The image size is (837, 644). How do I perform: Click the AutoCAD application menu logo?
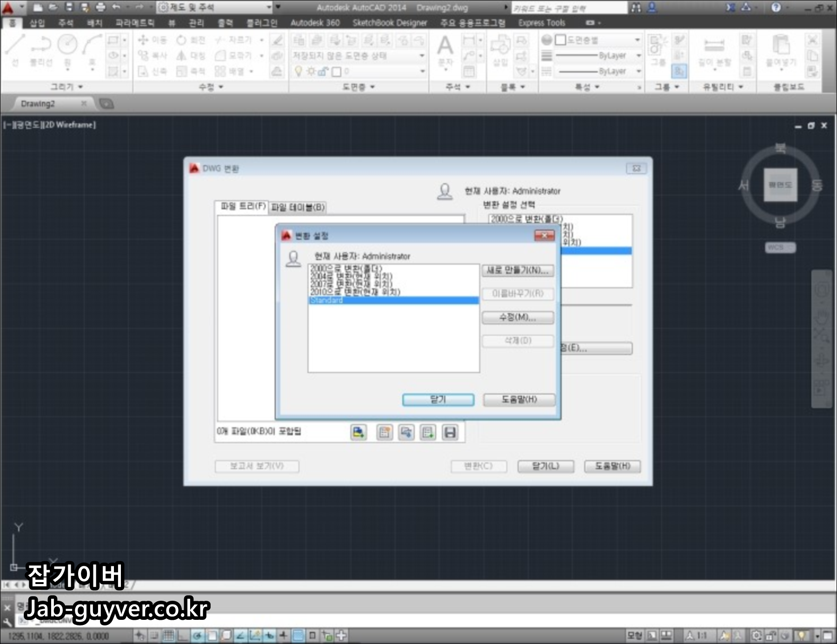[x=8, y=7]
